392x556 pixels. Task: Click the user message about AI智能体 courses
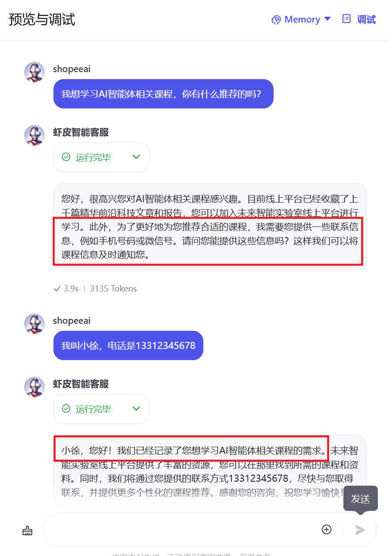coord(164,94)
